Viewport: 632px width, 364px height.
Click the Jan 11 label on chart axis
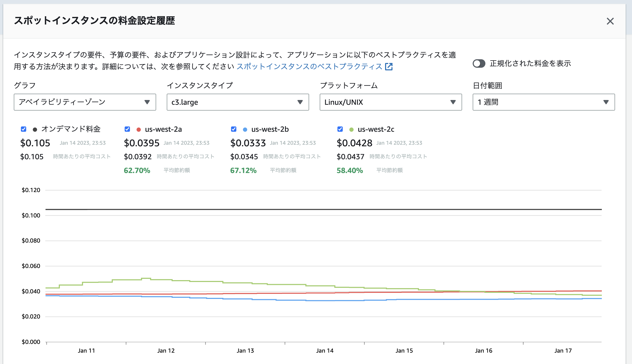(86, 351)
